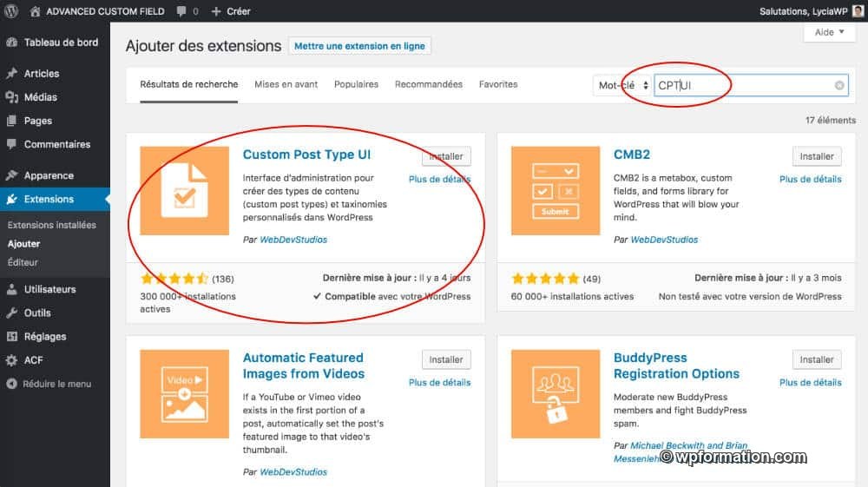Click the Réglages settings icon

pos(11,336)
